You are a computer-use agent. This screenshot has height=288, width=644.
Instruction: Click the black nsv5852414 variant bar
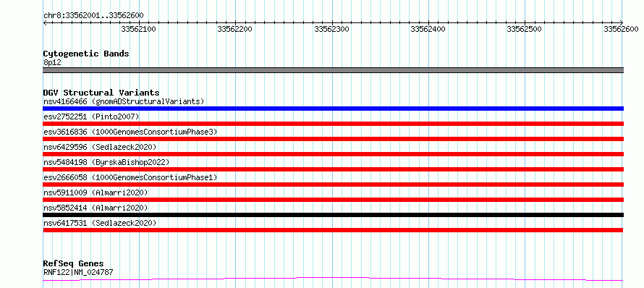[333, 215]
